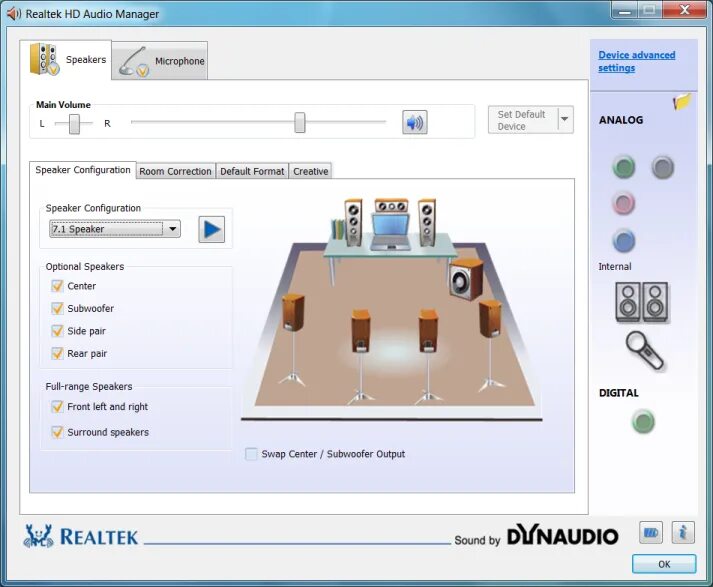This screenshot has height=587, width=713.
Task: Open the 7.1 Speaker configuration dropdown
Action: click(115, 229)
